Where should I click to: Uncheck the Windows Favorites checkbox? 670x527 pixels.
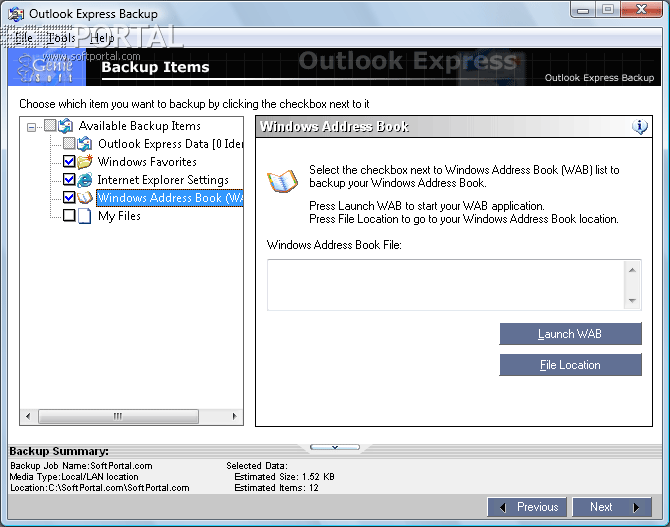click(69, 161)
